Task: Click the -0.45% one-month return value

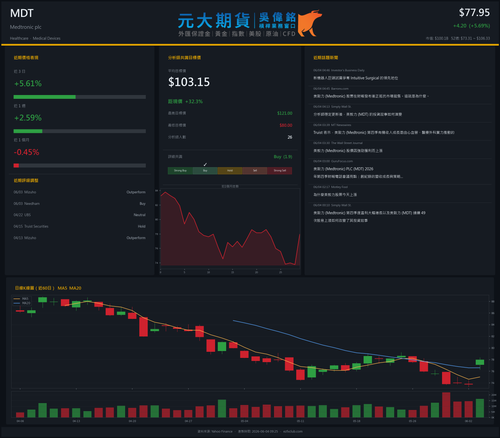Action: point(27,152)
